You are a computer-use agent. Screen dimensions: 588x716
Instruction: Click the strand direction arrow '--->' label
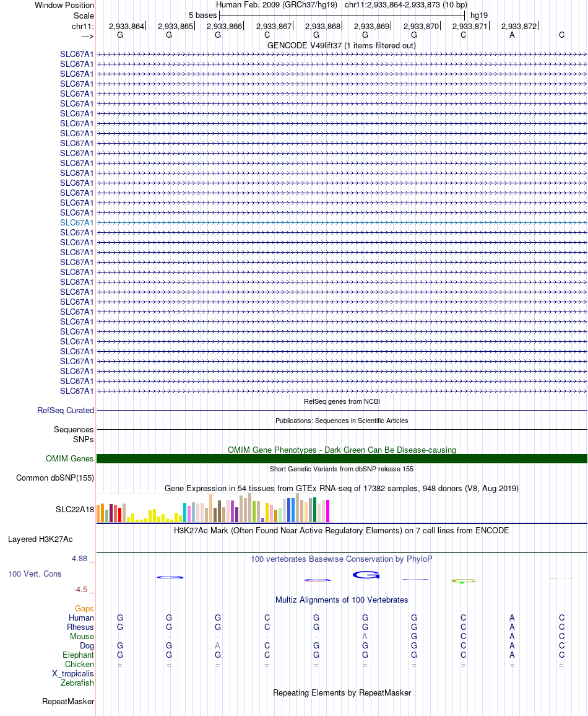point(88,36)
